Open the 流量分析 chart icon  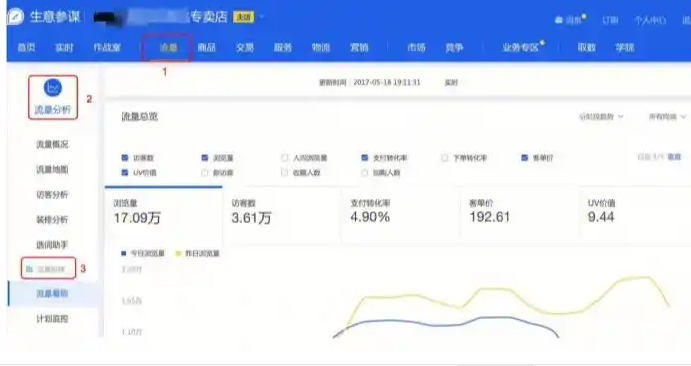[53, 88]
